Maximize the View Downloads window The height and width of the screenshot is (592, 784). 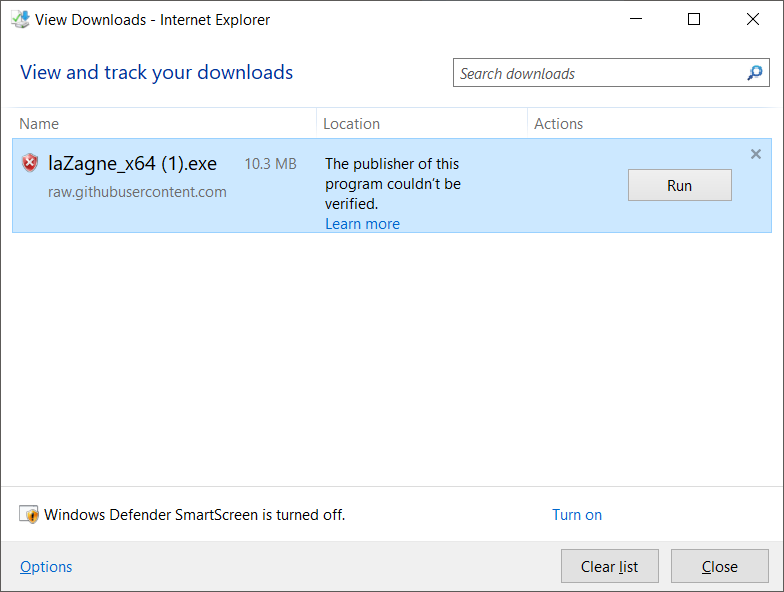pos(694,19)
